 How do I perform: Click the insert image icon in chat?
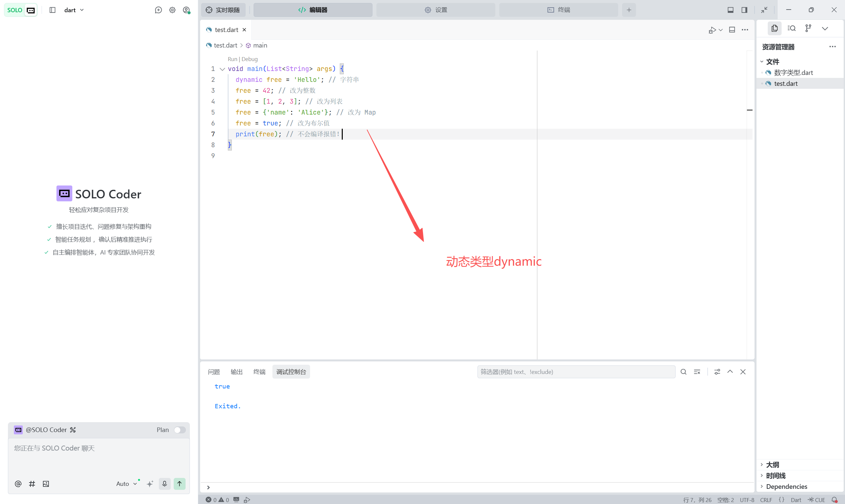point(46,484)
